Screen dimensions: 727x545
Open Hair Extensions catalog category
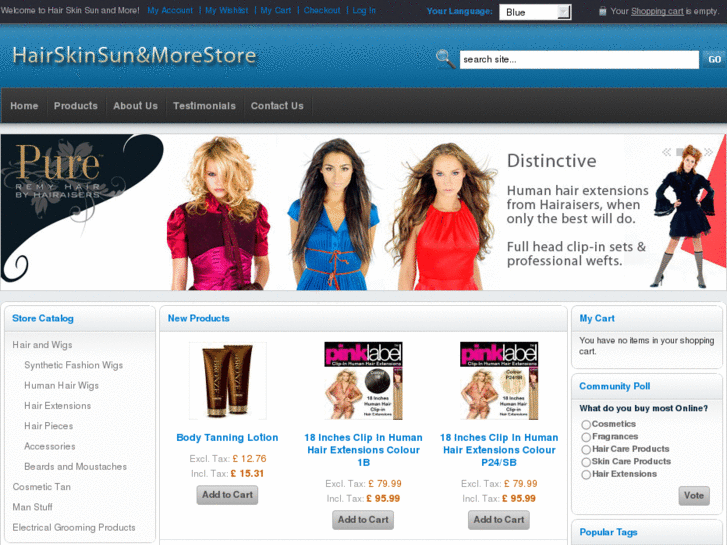click(57, 406)
